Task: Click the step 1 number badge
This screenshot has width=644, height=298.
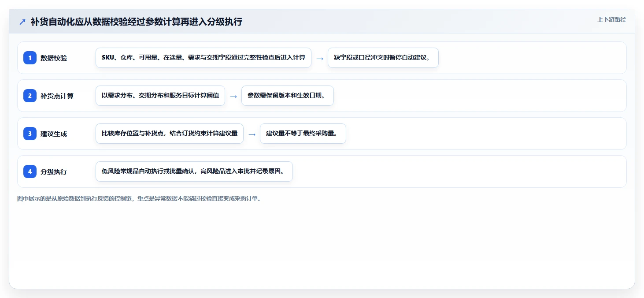Action: click(30, 58)
